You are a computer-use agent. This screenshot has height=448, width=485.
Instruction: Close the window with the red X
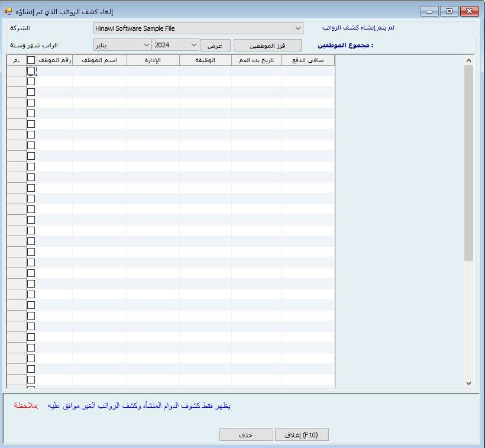tap(470, 11)
